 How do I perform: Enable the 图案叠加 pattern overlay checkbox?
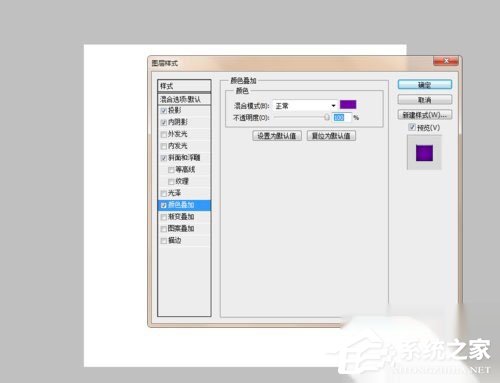[x=163, y=229]
